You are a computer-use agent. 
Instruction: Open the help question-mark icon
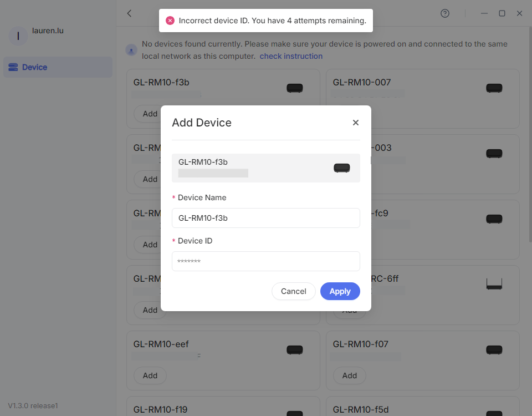(x=444, y=13)
